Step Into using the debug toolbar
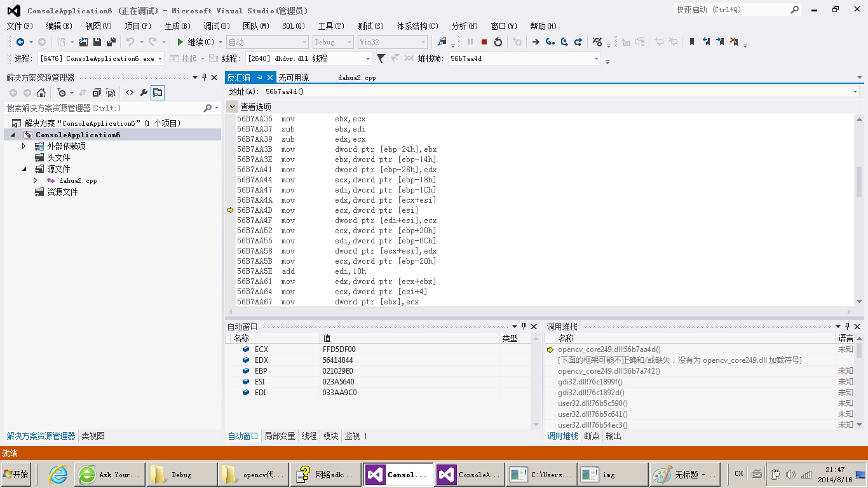The width and height of the screenshot is (868, 488). click(550, 42)
